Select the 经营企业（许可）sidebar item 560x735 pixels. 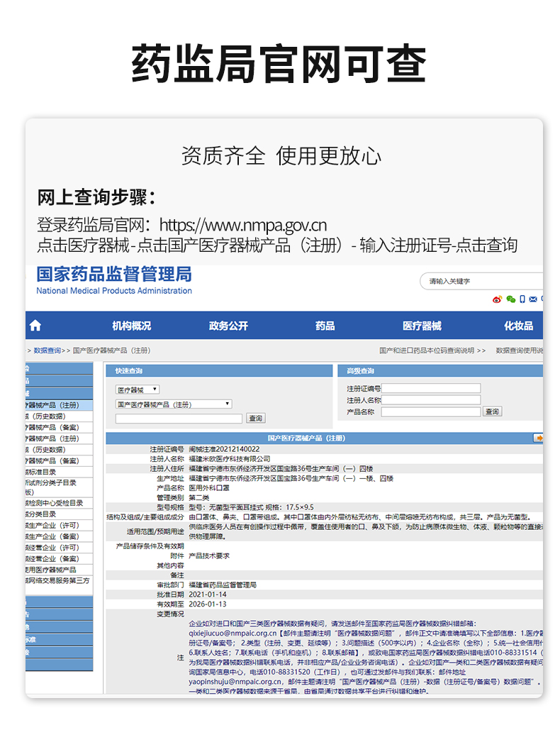point(59,548)
